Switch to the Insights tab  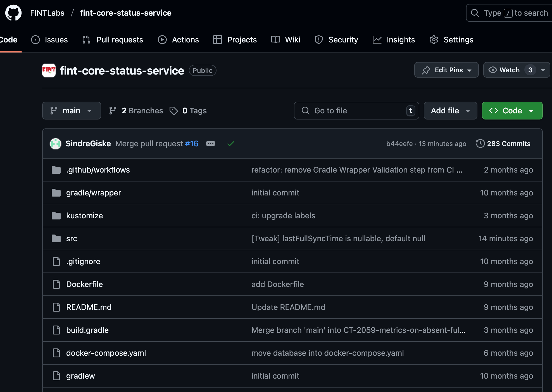pyautogui.click(x=394, y=40)
